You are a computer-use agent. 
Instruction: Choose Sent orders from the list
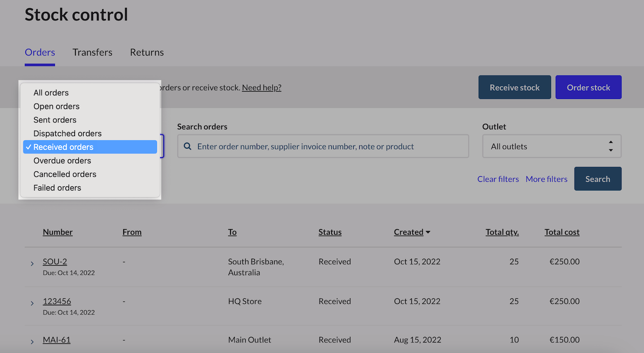point(90,120)
